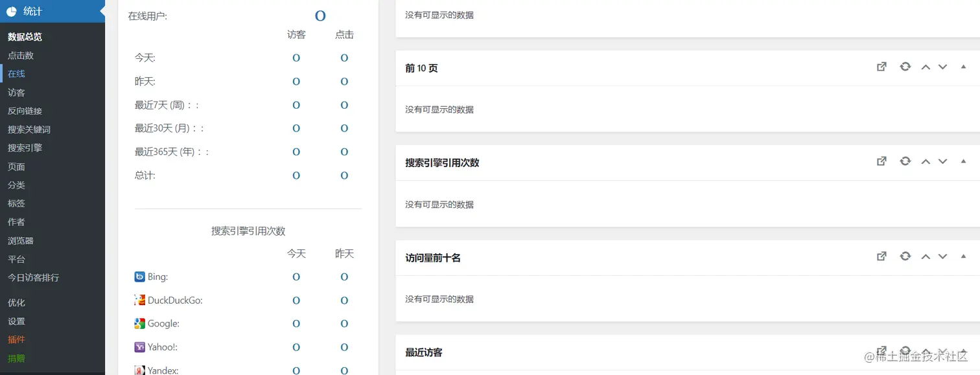Open 总计 点击 count
This screenshot has height=375, width=980.
(x=344, y=176)
